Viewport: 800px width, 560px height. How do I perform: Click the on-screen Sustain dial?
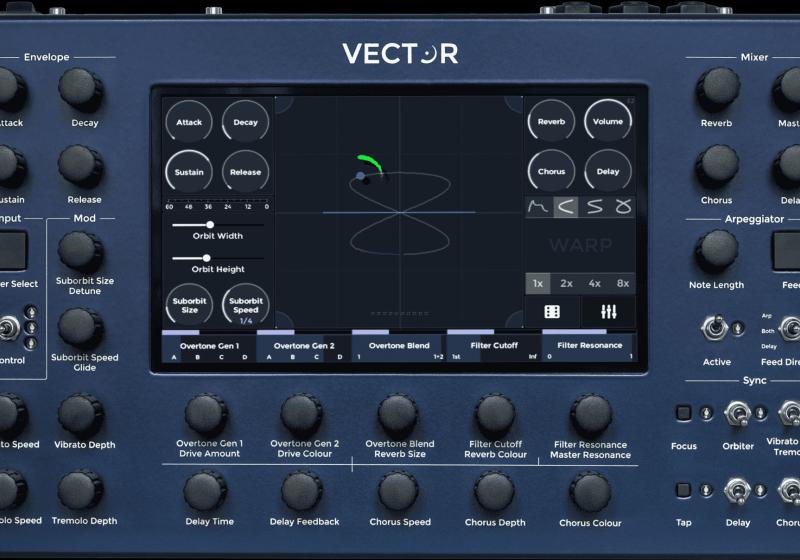point(189,172)
